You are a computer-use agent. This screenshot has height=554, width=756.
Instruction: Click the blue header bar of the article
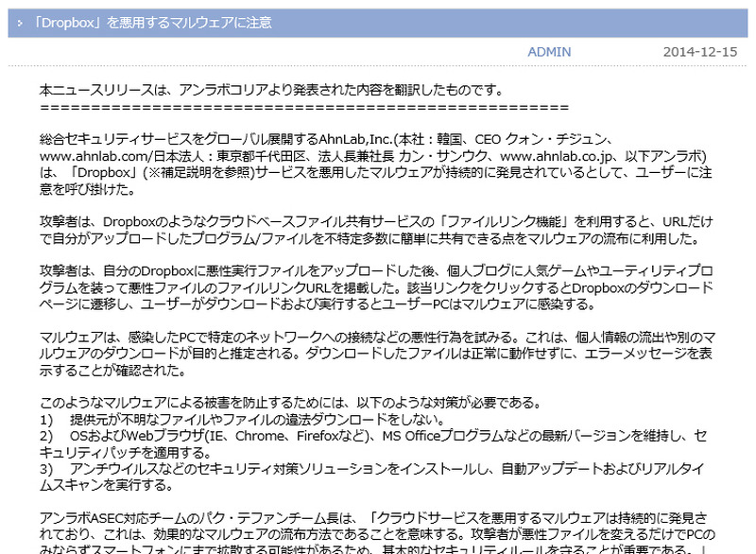(472, 23)
